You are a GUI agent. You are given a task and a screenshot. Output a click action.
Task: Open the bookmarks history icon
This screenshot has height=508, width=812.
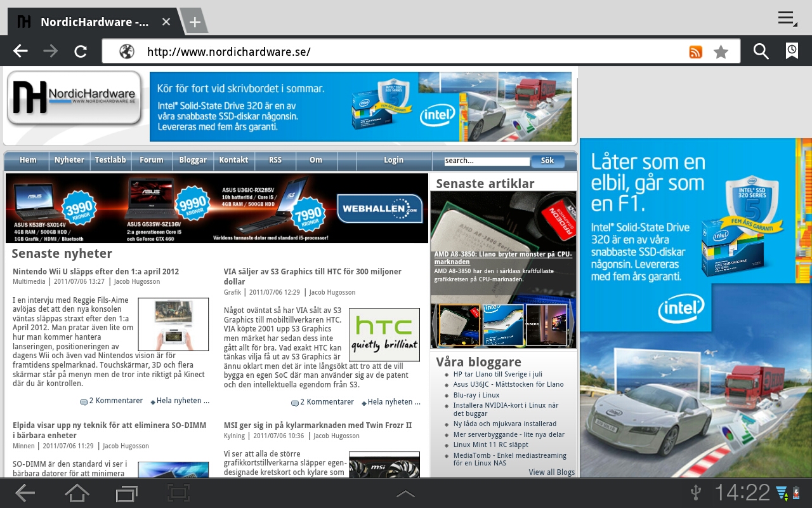[792, 51]
